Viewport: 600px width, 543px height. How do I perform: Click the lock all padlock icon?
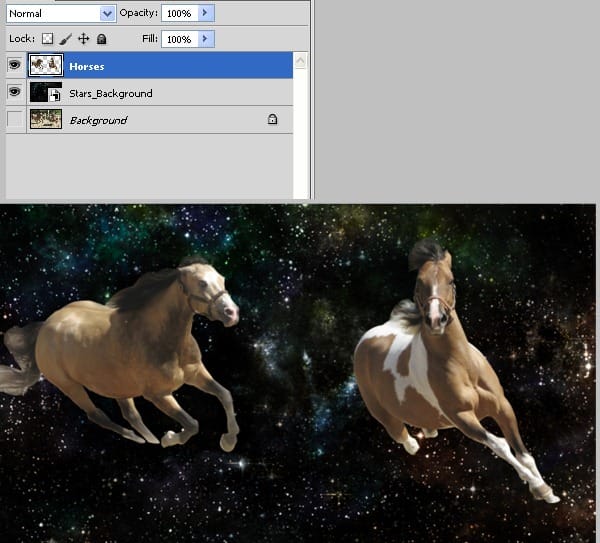tap(101, 39)
